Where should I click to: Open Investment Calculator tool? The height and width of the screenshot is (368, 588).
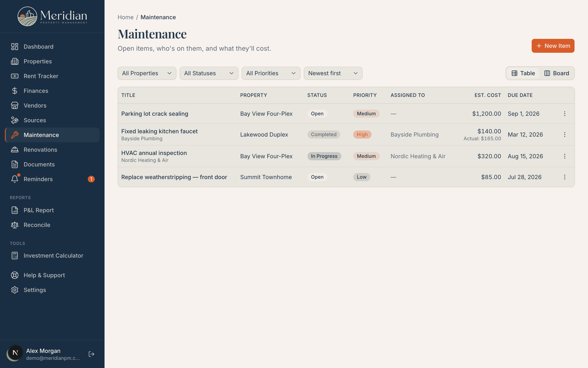52,256
